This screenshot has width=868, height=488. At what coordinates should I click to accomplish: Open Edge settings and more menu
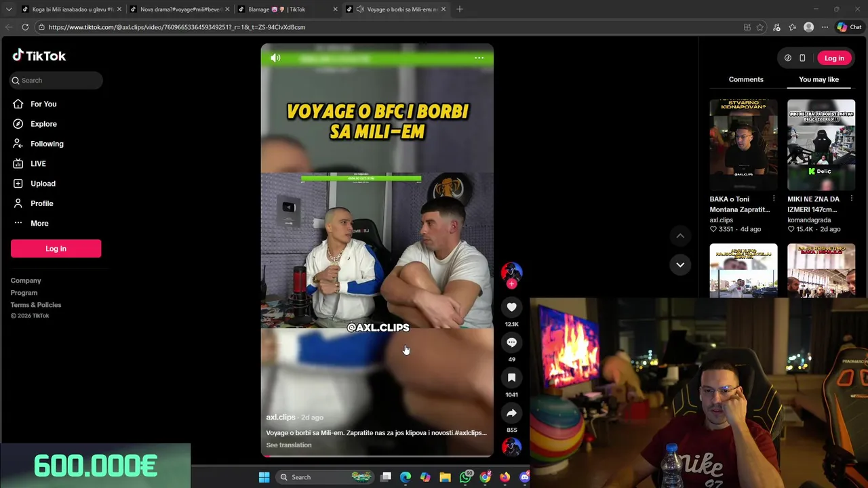[825, 27]
